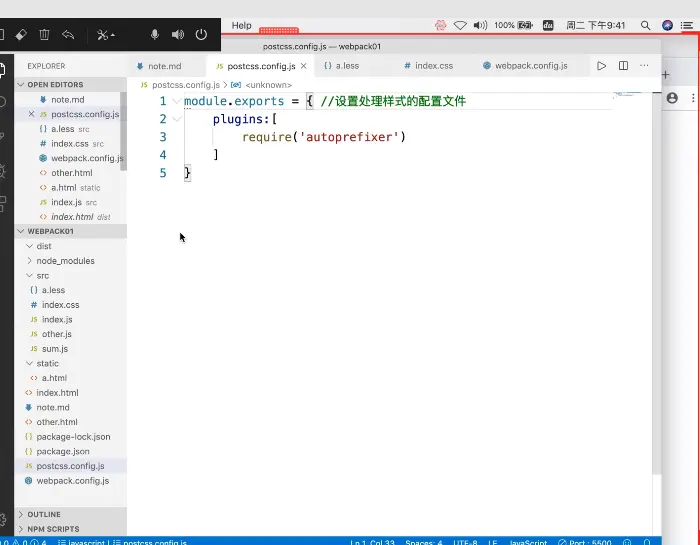Screen dimensions: 700x545
Task: Switch to the webpack.config.js tab
Action: [x=531, y=66]
